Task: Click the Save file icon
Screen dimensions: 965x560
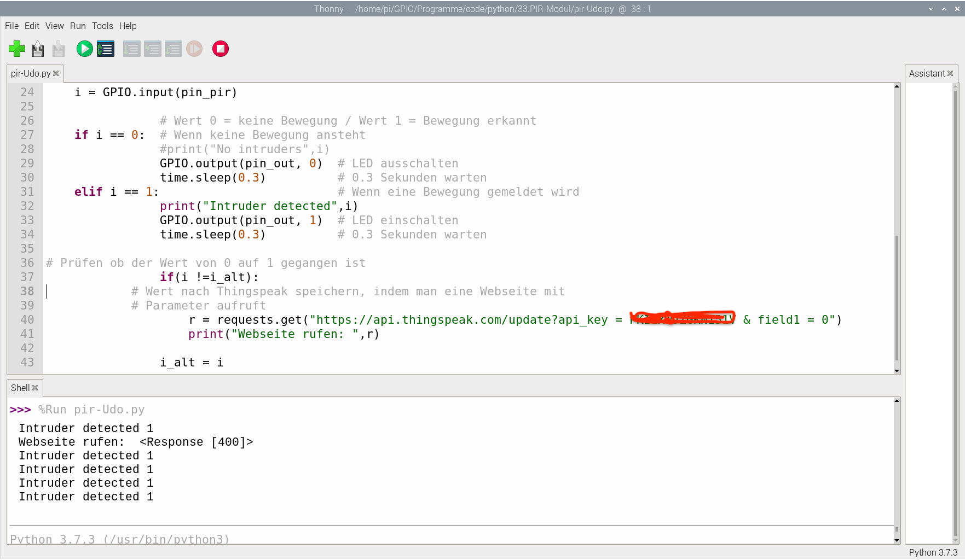Action: coord(59,49)
